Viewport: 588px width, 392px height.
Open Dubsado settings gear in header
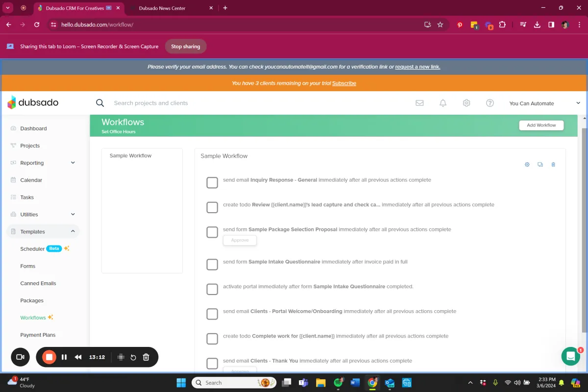pos(466,103)
